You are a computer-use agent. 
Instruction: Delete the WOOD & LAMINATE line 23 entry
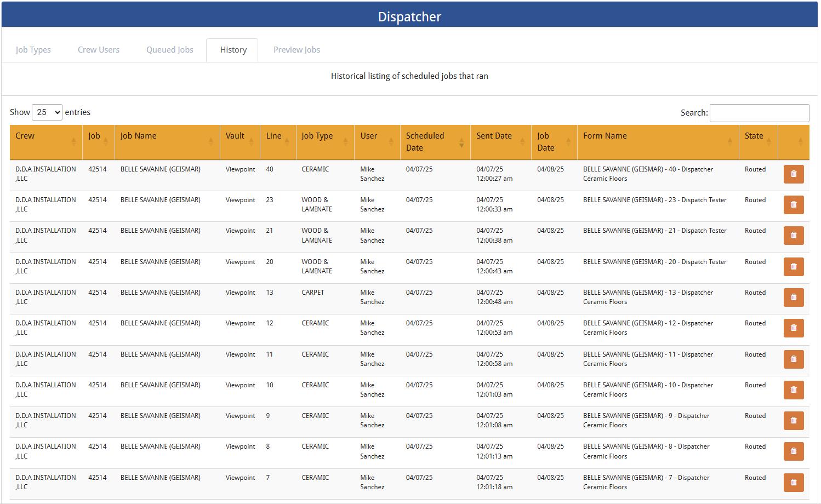coord(794,204)
